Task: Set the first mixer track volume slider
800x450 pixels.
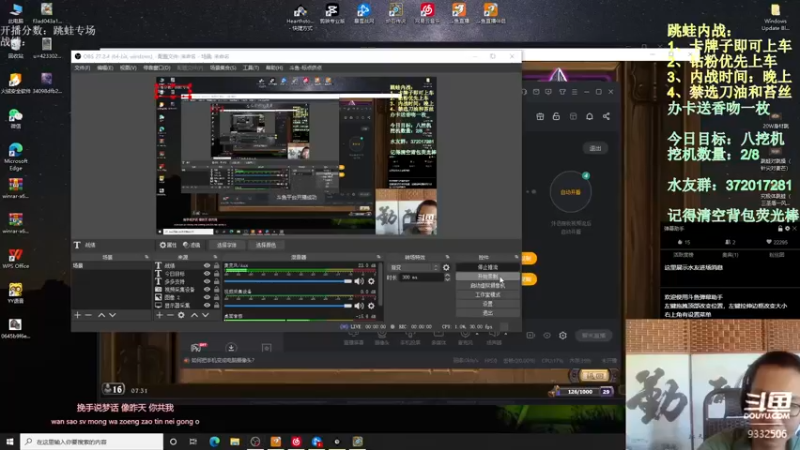Action: [x=288, y=281]
